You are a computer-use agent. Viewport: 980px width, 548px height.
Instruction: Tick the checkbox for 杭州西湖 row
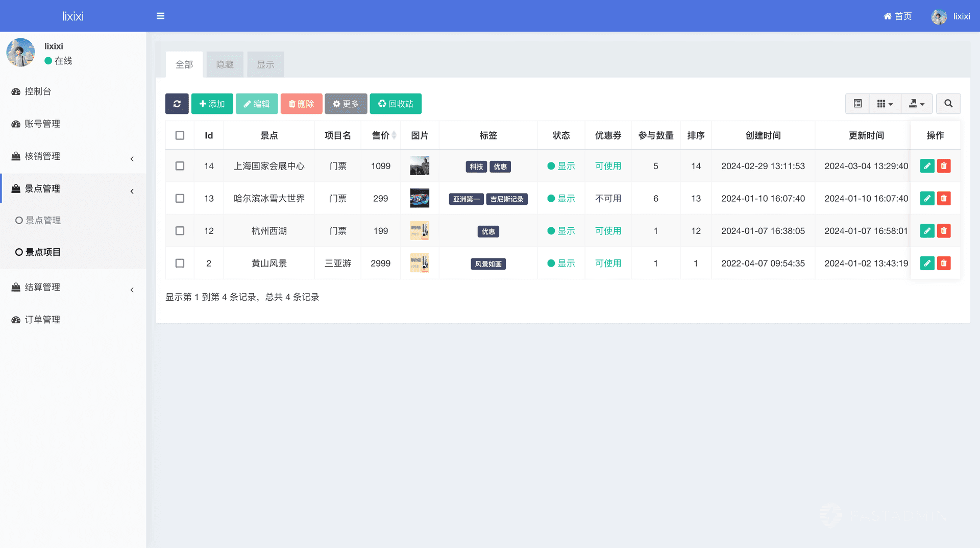pyautogui.click(x=180, y=231)
